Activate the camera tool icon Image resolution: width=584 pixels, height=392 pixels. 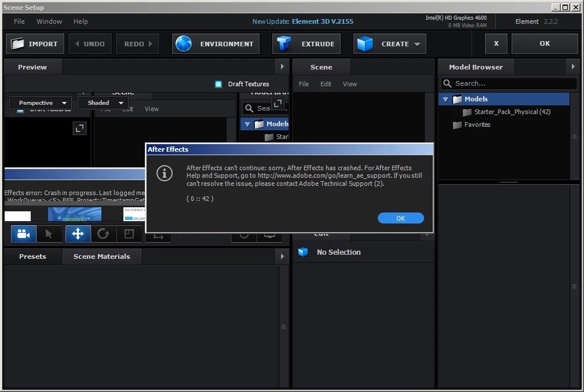(23, 234)
